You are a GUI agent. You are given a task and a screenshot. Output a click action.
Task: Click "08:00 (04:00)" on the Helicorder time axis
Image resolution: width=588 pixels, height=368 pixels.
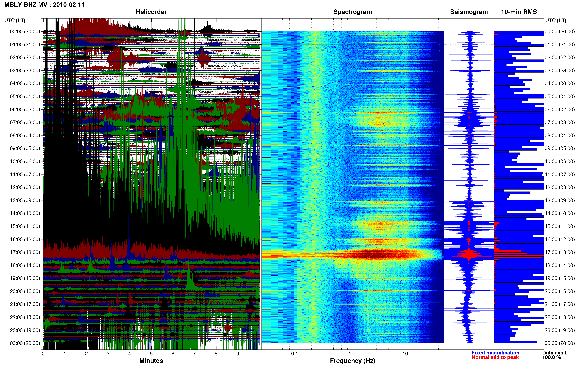tap(25, 135)
